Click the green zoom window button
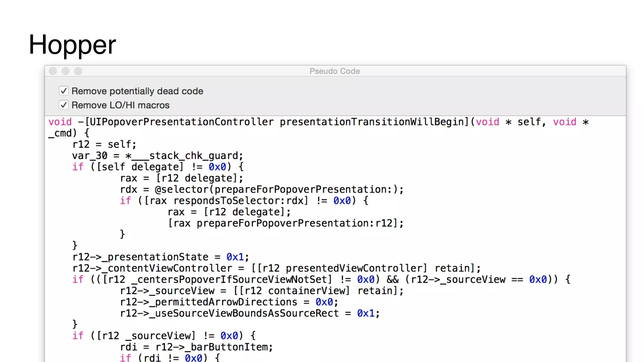Image resolution: width=644 pixels, height=362 pixels. tap(78, 71)
